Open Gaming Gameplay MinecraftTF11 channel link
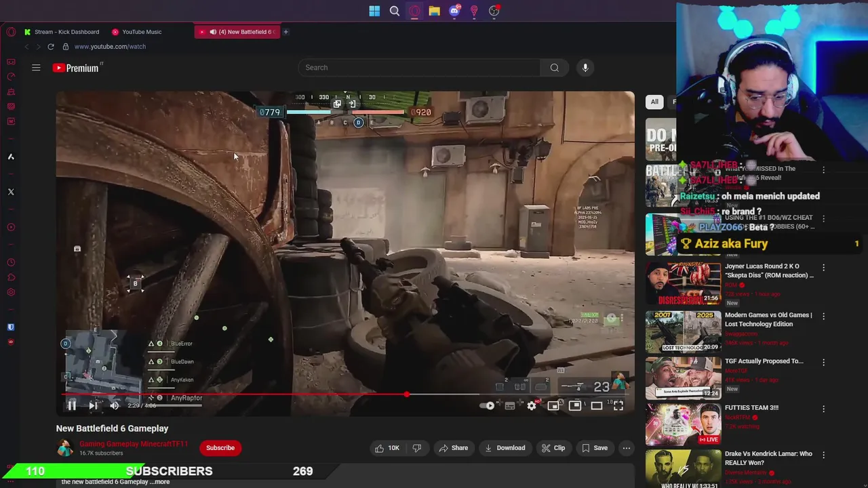Viewport: 868px width, 488px height. pyautogui.click(x=134, y=444)
